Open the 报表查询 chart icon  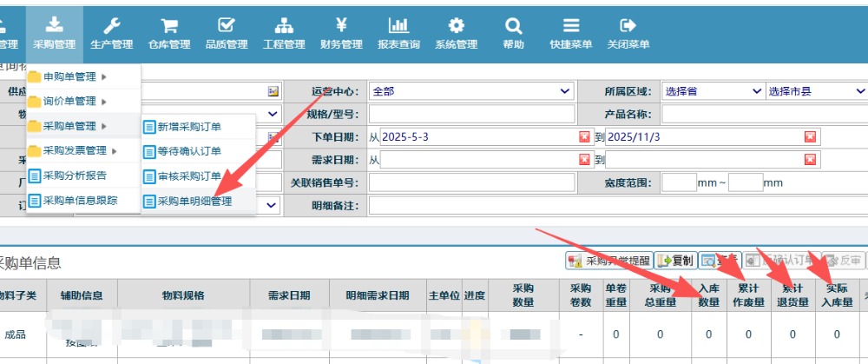[398, 26]
